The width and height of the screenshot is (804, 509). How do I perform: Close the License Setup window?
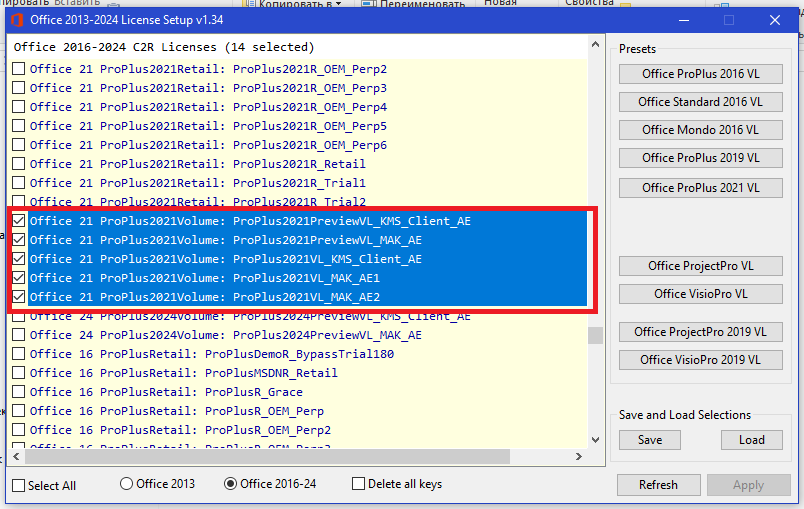775,21
